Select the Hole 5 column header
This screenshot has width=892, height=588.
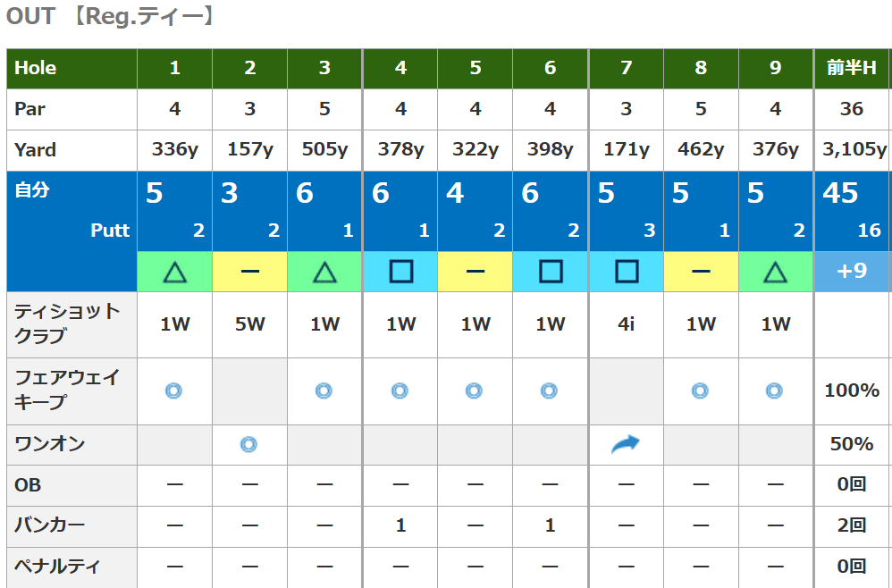(475, 68)
